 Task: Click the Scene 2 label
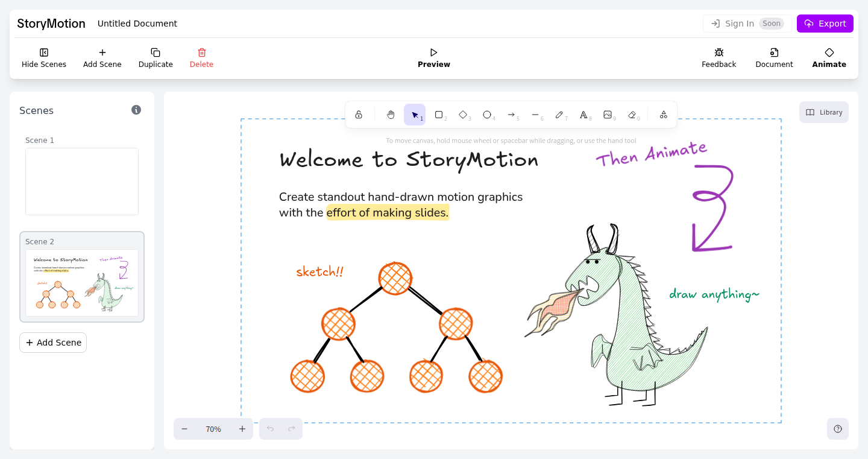(x=40, y=241)
